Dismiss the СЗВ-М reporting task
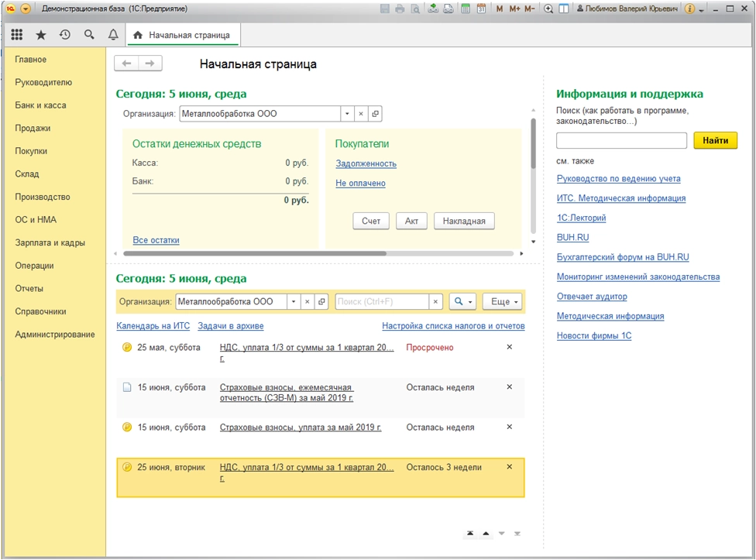The width and height of the screenshot is (756, 560). (x=509, y=387)
